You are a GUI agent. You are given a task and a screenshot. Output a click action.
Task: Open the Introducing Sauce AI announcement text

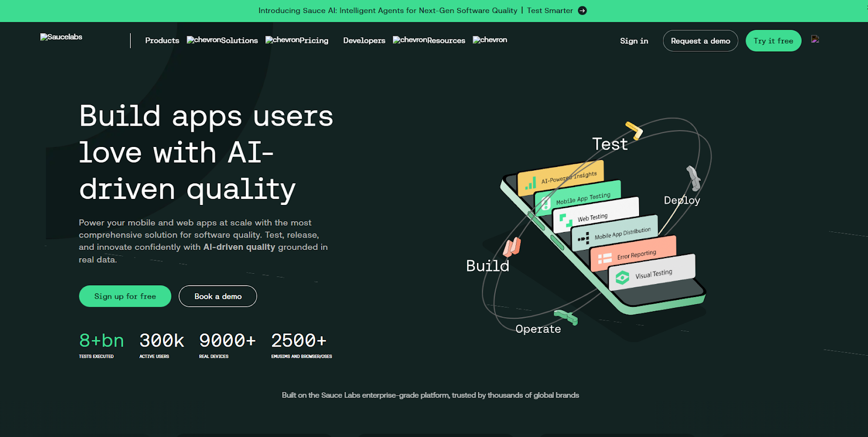tap(388, 10)
